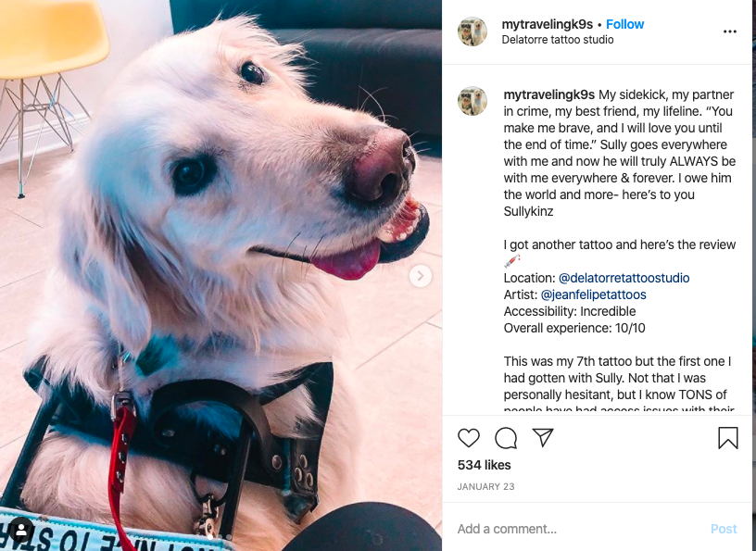Screen dimensions: 756x551
Task: Submit the comment with Post
Action: click(724, 529)
